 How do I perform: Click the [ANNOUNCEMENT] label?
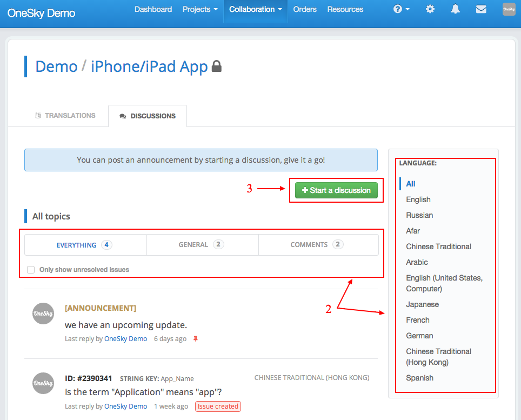(101, 308)
